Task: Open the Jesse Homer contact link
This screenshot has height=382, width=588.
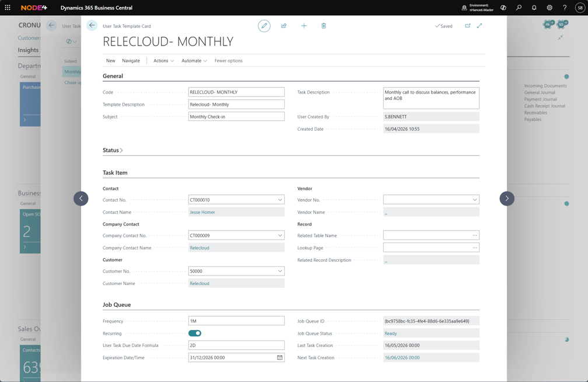Action: [202, 212]
